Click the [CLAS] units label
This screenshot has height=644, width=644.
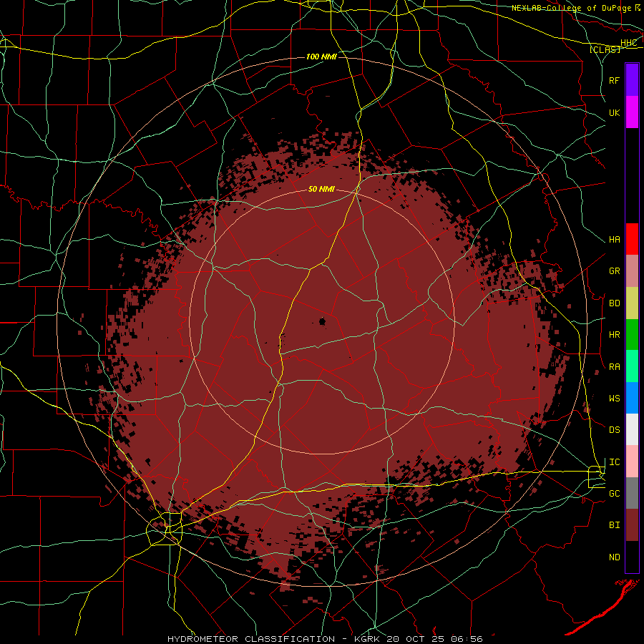click(x=605, y=49)
